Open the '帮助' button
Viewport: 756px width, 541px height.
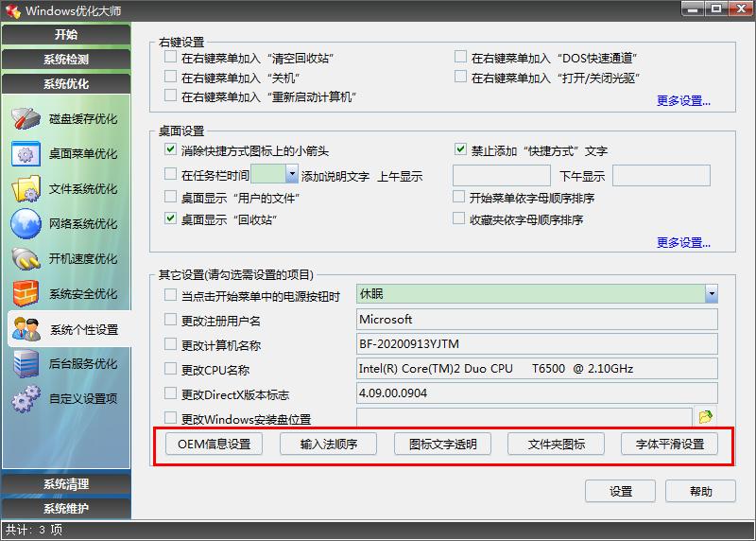tap(700, 491)
